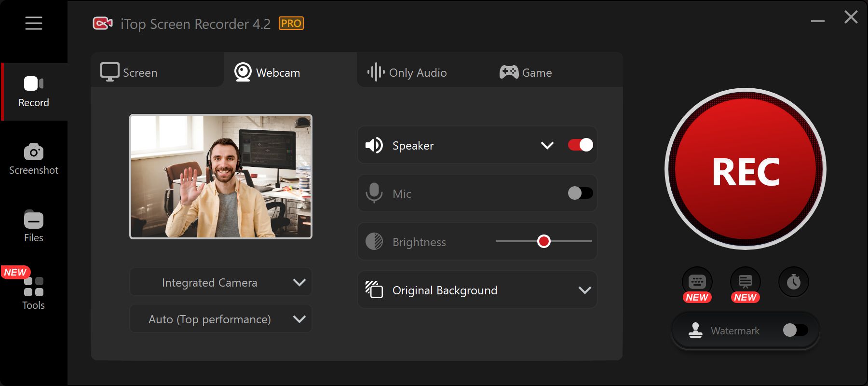Screen dimensions: 868x386
Task: Open the scheduled recording timer icon
Action: pos(794,282)
